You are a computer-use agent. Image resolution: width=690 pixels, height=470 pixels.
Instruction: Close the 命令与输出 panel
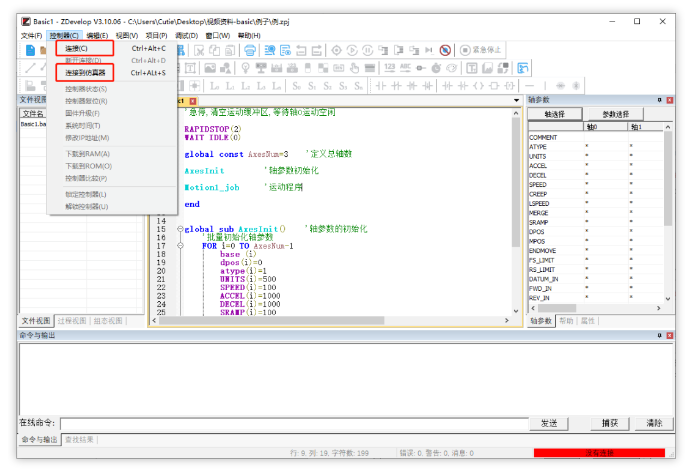point(669,335)
